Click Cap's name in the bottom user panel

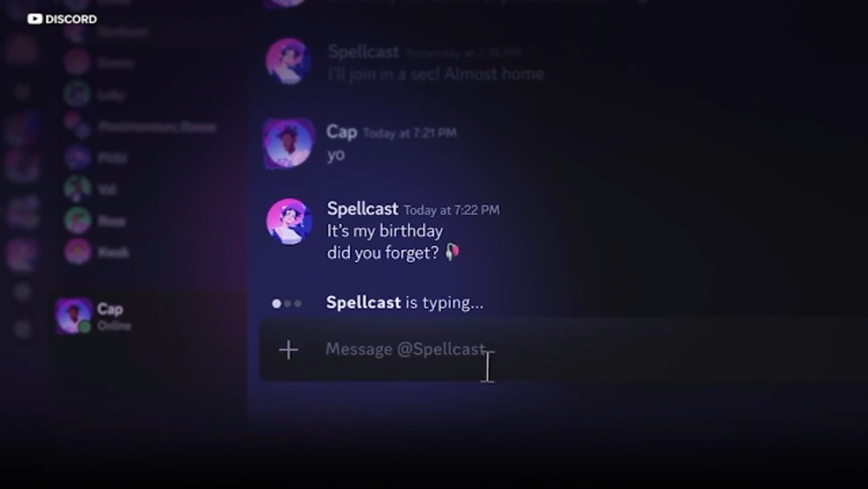pyautogui.click(x=110, y=309)
